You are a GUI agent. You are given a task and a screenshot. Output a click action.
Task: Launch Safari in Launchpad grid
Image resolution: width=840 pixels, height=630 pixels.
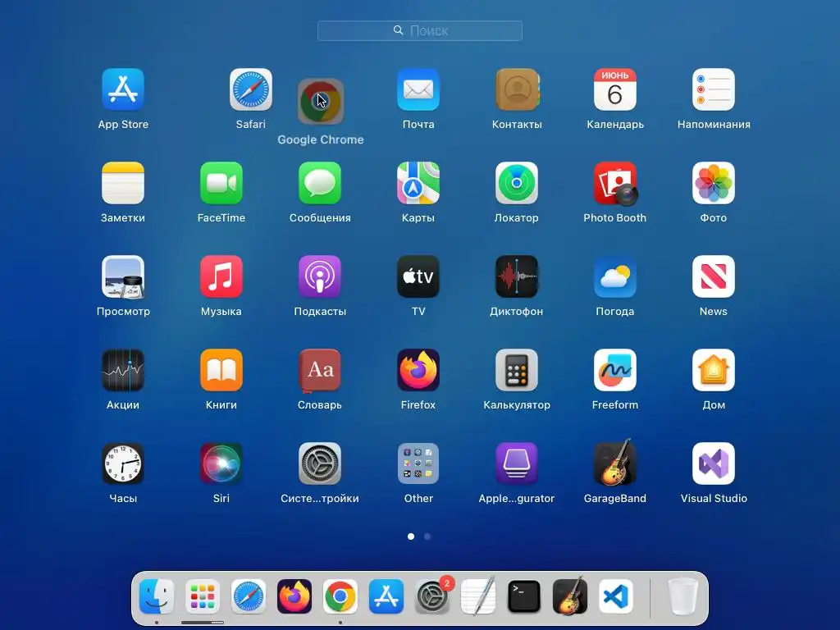coord(251,89)
